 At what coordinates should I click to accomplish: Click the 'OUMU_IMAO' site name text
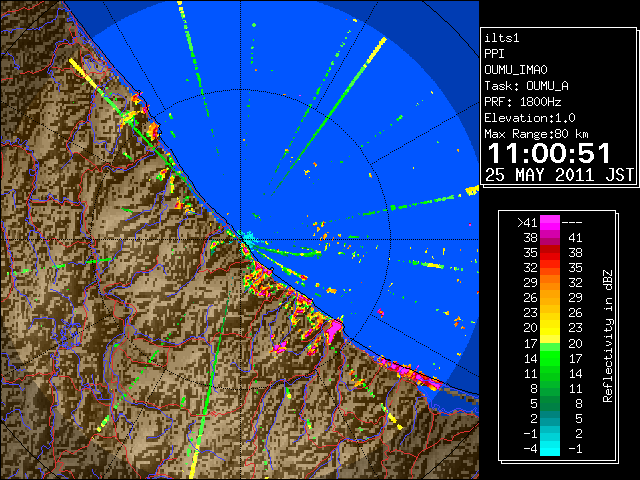point(516,70)
